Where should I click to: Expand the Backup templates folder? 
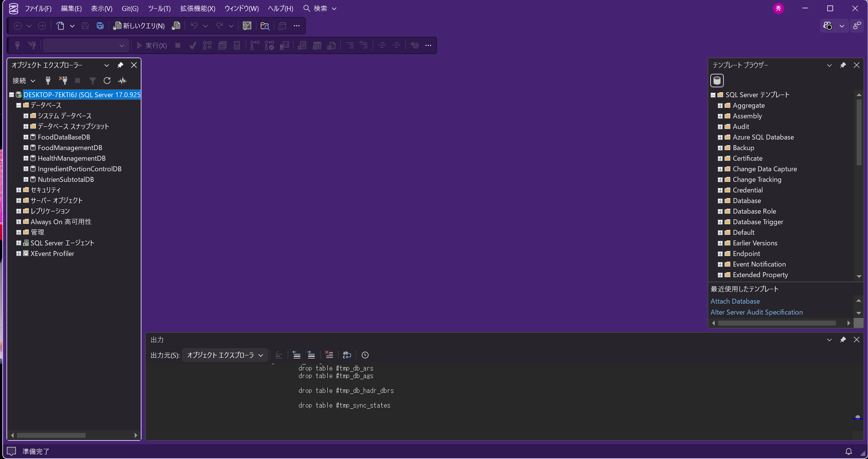(x=720, y=148)
